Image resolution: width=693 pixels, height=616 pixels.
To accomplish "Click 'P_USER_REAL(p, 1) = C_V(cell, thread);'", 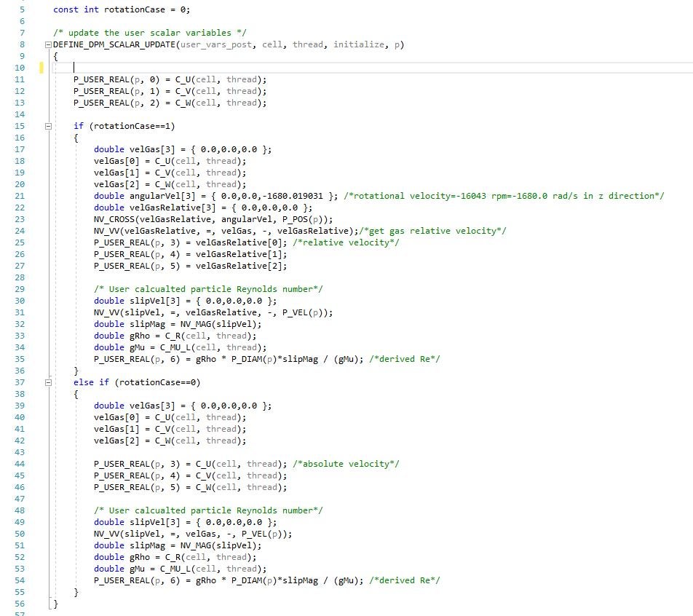I will [170, 91].
